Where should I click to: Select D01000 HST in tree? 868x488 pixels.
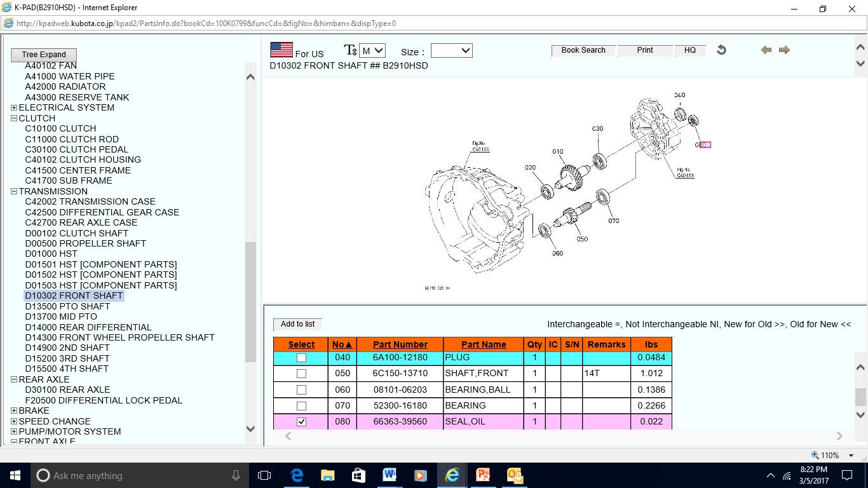(51, 254)
